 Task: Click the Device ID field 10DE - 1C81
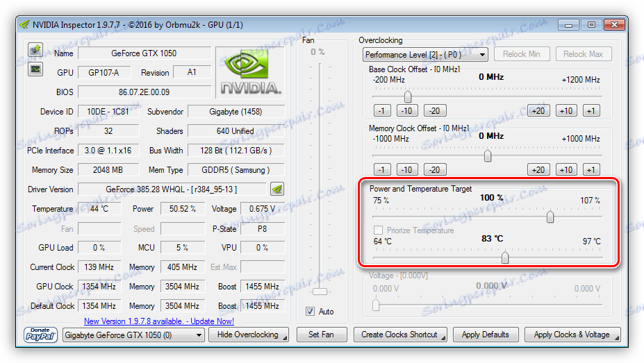(108, 112)
